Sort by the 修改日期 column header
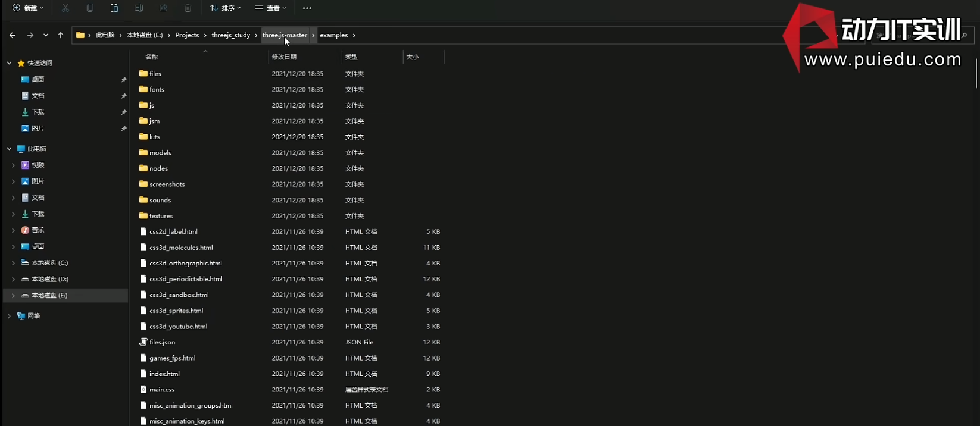Viewport: 980px width, 426px height. 284,57
